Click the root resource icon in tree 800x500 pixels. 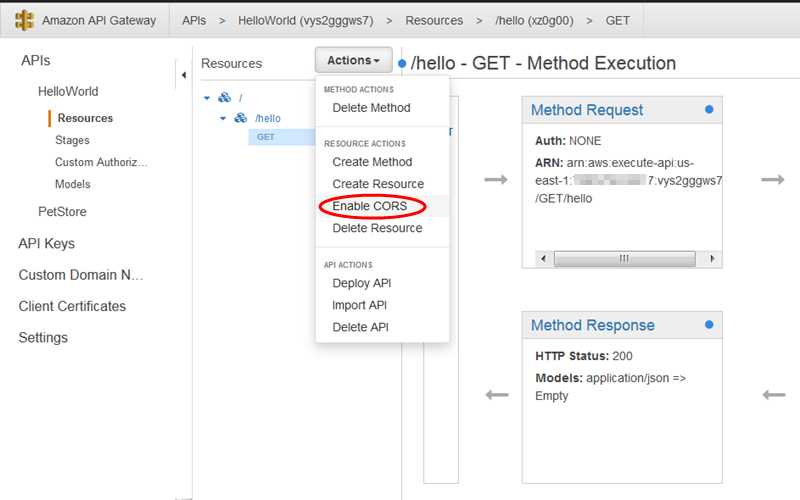(224, 97)
